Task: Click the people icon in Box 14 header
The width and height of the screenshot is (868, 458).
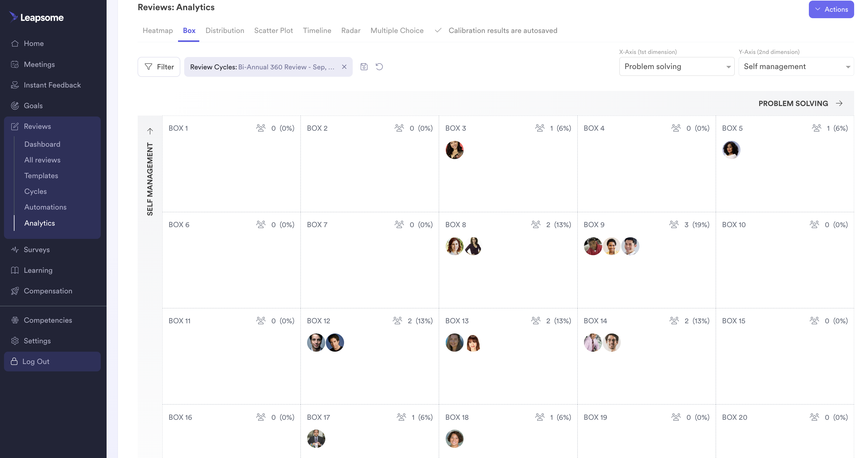Action: 674,321
